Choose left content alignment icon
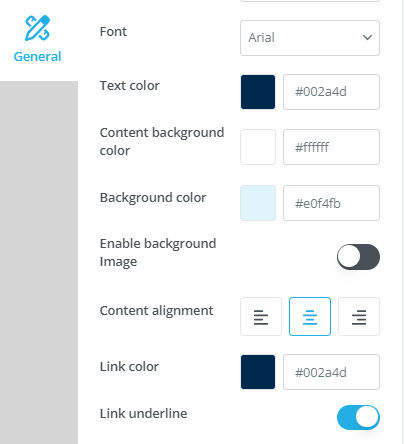 pyautogui.click(x=261, y=317)
